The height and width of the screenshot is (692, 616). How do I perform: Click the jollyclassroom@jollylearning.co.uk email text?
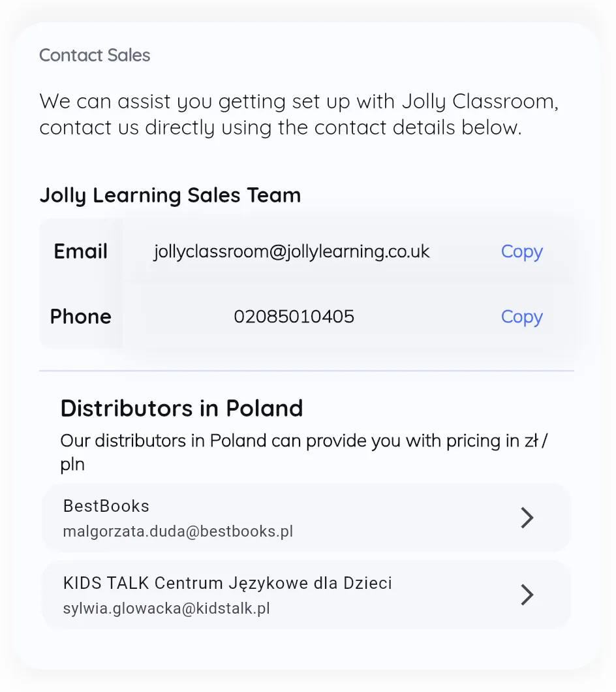point(292,251)
